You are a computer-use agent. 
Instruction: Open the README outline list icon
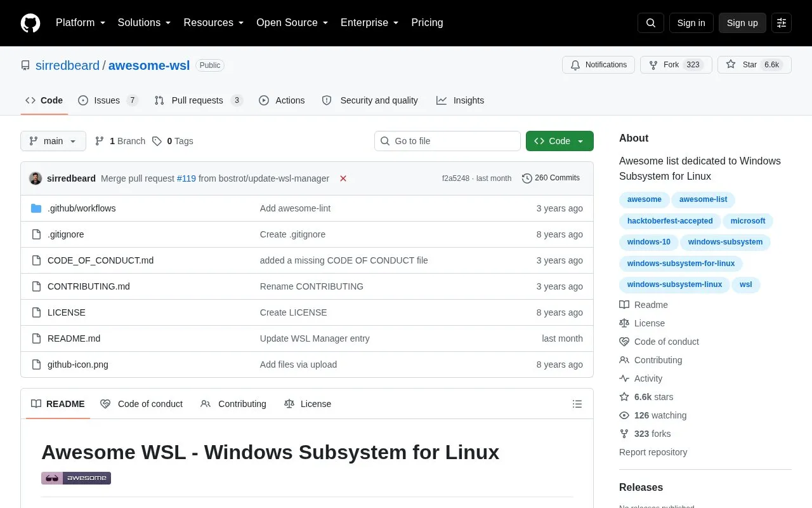577,404
